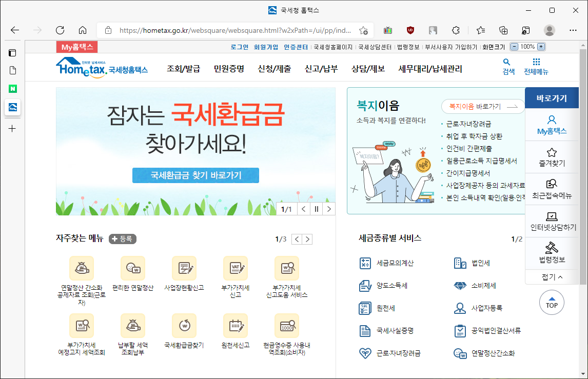Click the browser refresh button
Screen dimensions: 588x379
pos(60,30)
